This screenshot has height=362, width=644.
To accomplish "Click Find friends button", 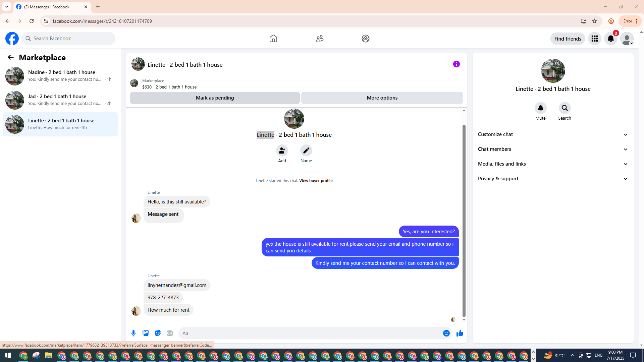I will (x=568, y=39).
